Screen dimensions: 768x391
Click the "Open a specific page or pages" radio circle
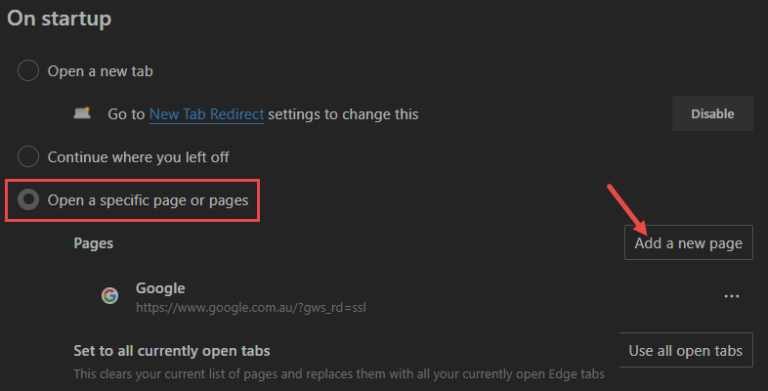(x=28, y=200)
